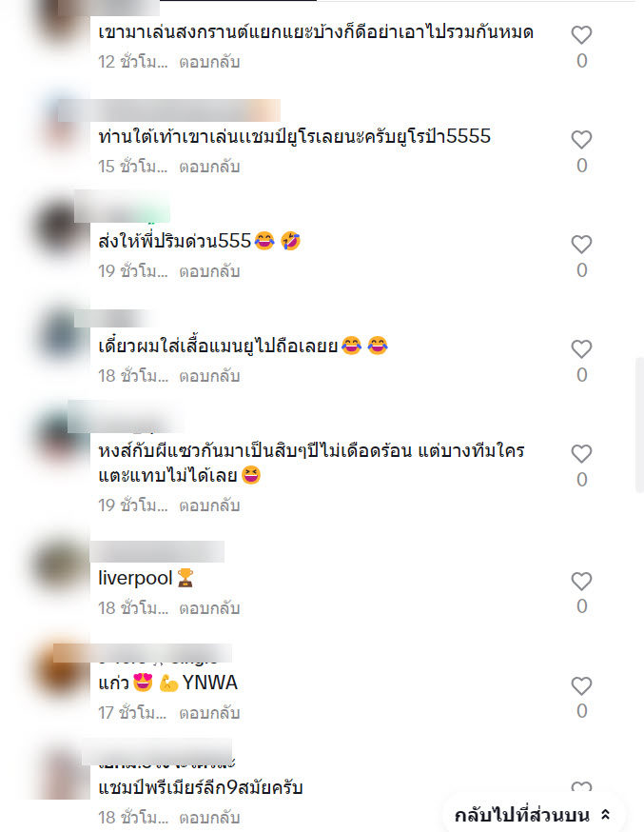Click กลับไปที่ส่วนบน back-to-top button

point(533,815)
